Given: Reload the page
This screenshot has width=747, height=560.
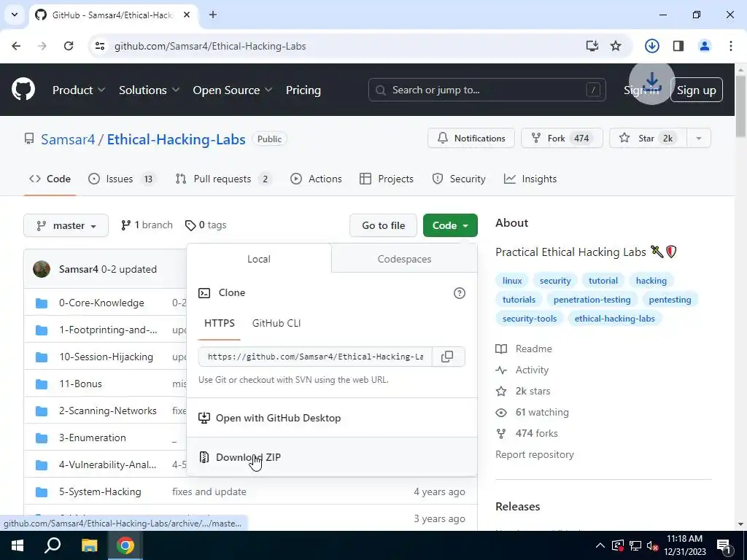Looking at the screenshot, I should [69, 46].
